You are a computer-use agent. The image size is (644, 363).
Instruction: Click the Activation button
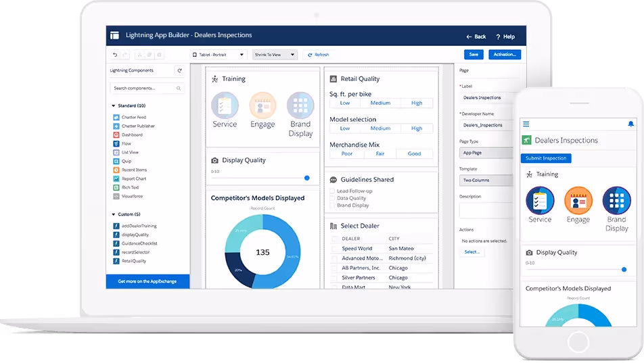click(505, 55)
